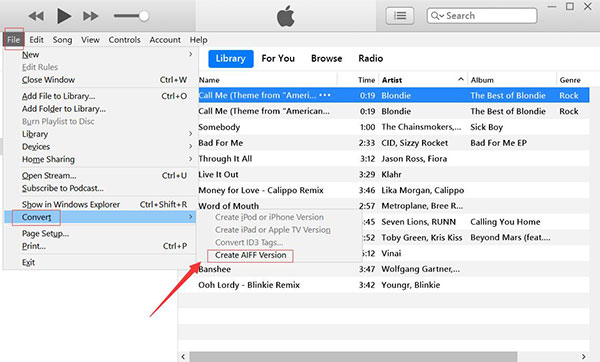600x362 pixels.
Task: Select the second Call Me song row
Action: click(394, 111)
